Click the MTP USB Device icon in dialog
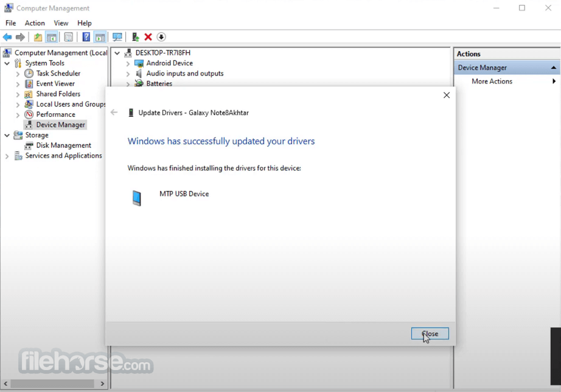Viewport: 561px width, 392px height. [137, 198]
